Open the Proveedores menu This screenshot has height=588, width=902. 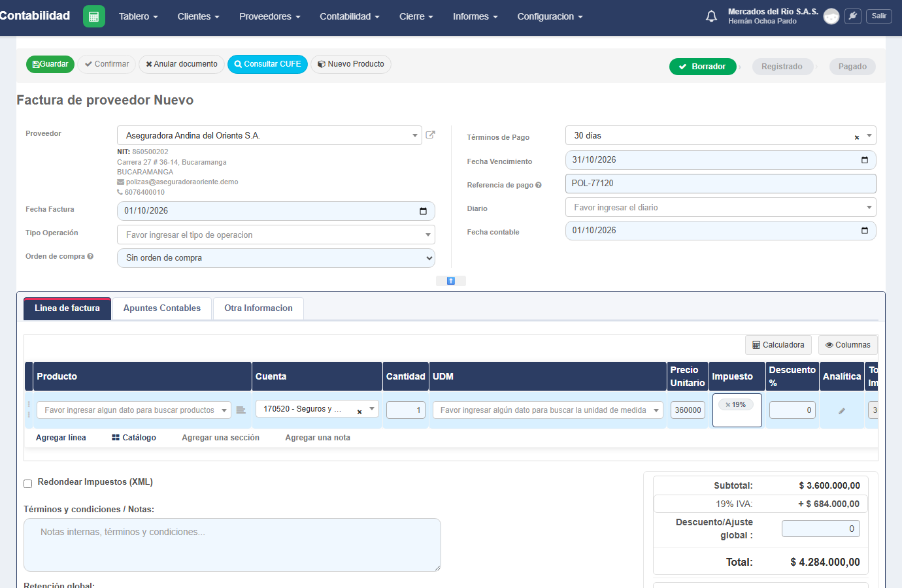pos(269,16)
